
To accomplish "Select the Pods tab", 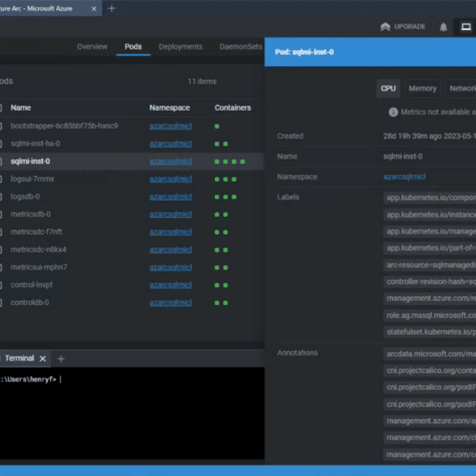I will [133, 46].
